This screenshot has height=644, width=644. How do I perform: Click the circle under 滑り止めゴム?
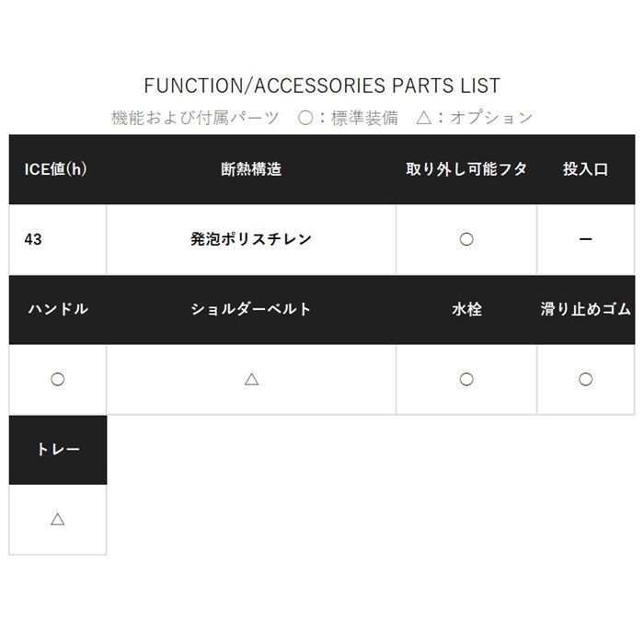[586, 379]
